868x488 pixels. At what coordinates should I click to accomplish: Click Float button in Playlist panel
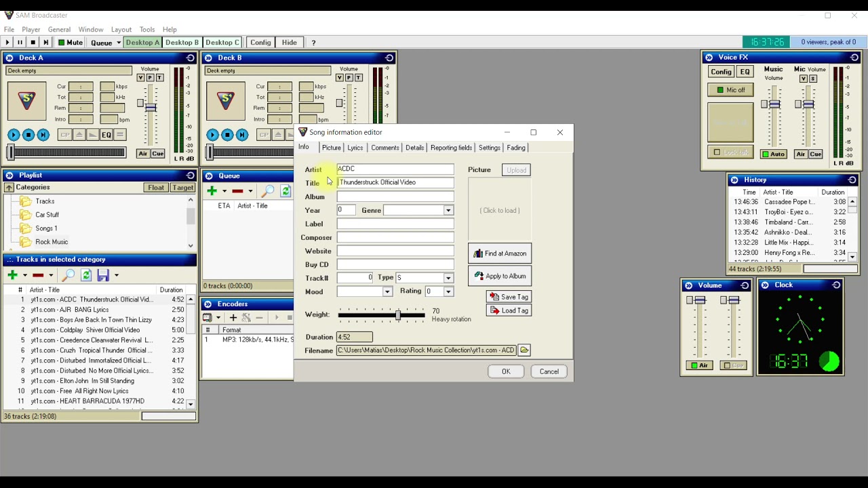[156, 188]
